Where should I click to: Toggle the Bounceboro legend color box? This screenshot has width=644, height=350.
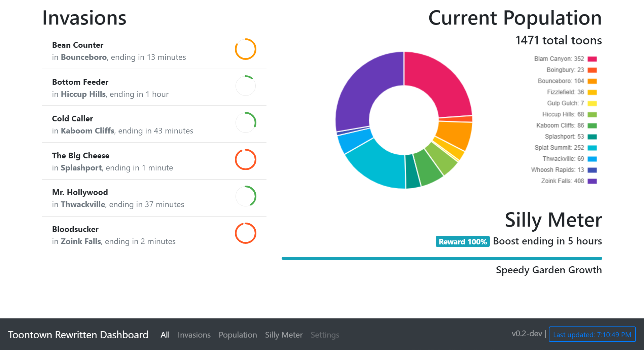click(x=592, y=81)
